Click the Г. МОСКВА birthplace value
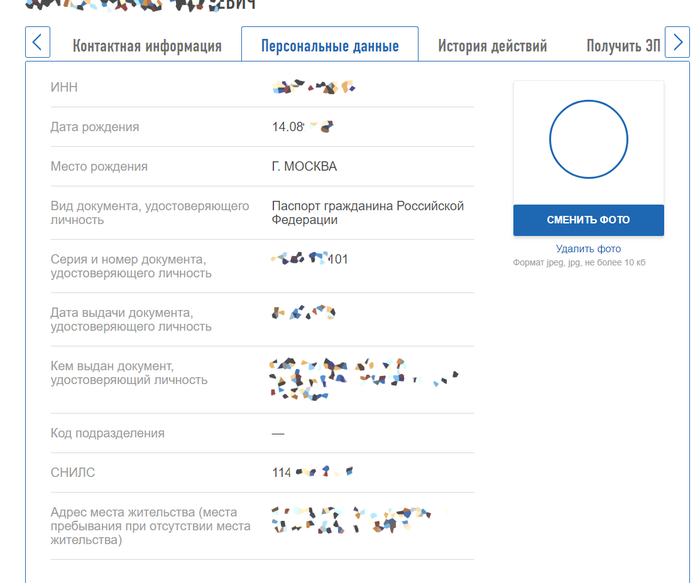 (x=304, y=166)
